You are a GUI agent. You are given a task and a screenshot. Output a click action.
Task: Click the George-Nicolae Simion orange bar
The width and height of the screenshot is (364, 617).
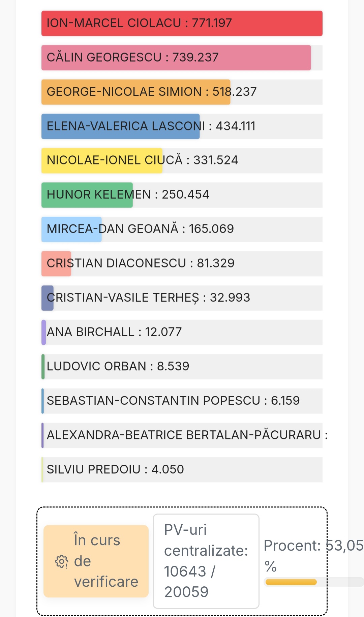136,92
